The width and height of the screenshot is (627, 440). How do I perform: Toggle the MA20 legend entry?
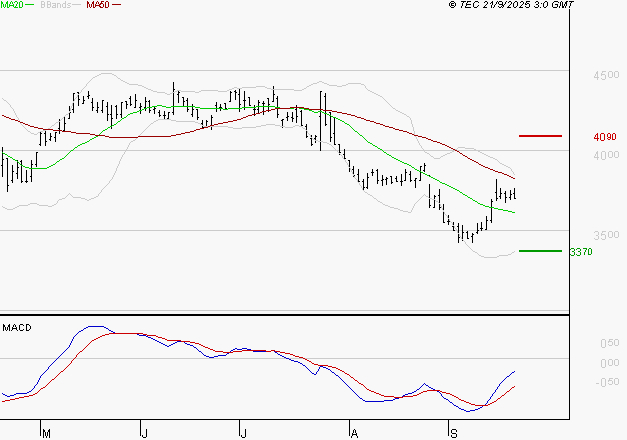[12, 6]
